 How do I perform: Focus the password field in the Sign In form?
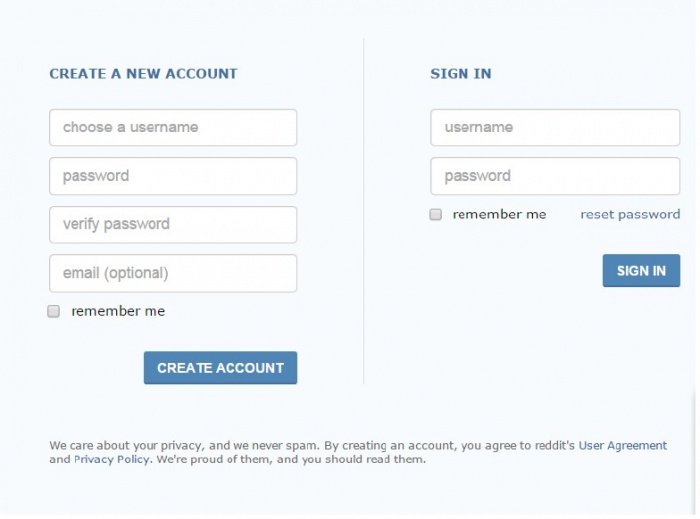pyautogui.click(x=555, y=176)
